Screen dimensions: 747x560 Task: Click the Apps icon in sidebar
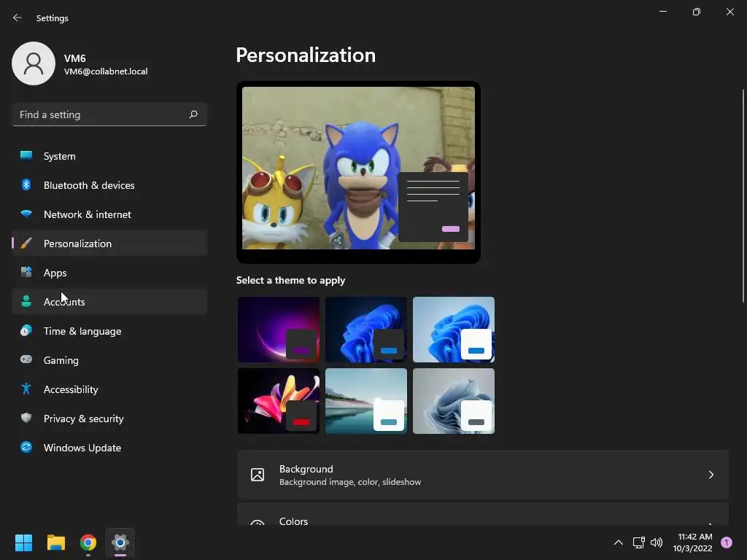pos(26,272)
